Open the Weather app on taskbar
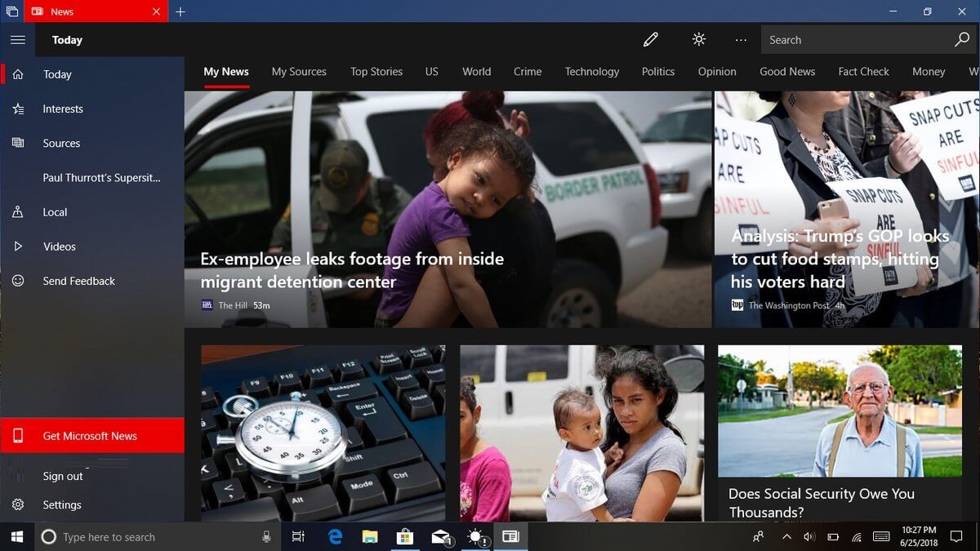980x551 pixels. (476, 537)
